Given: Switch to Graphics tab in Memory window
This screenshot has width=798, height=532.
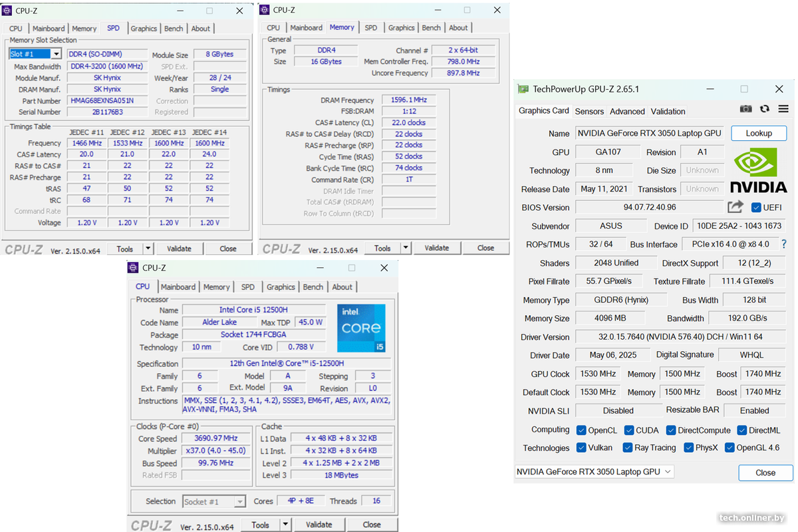Looking at the screenshot, I should [401, 28].
